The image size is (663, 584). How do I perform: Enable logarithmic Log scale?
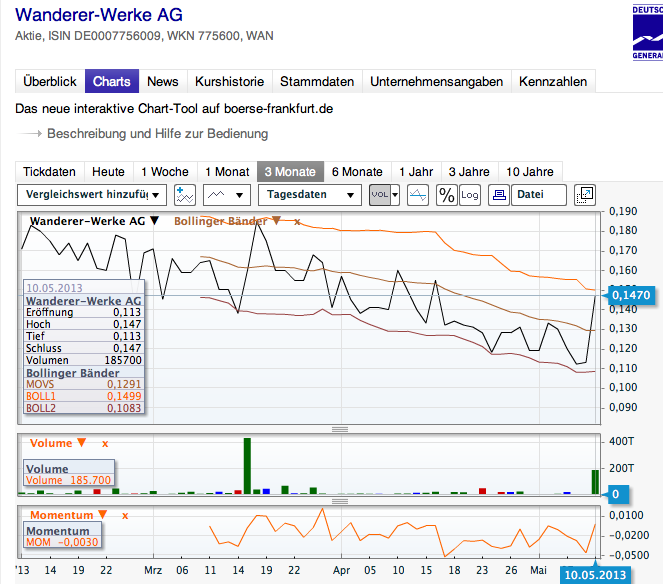(x=469, y=195)
